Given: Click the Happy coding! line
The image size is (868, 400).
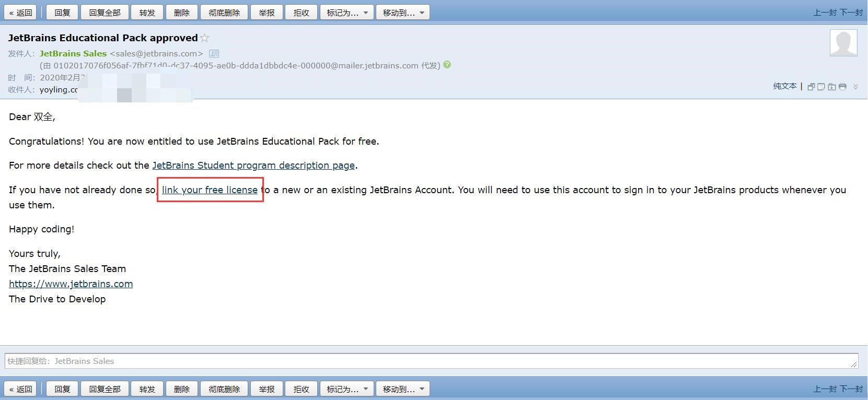Looking at the screenshot, I should [x=42, y=229].
